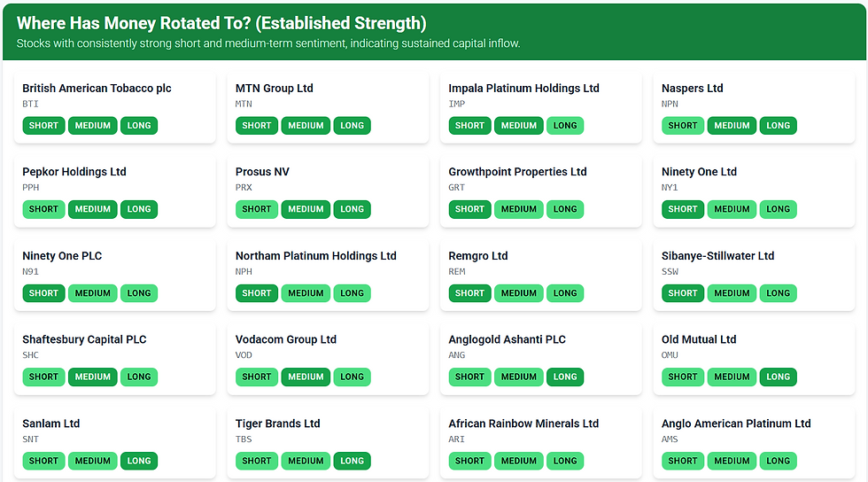
Task: Select SHORT badge on Remgro Ltd card
Action: coord(470,293)
